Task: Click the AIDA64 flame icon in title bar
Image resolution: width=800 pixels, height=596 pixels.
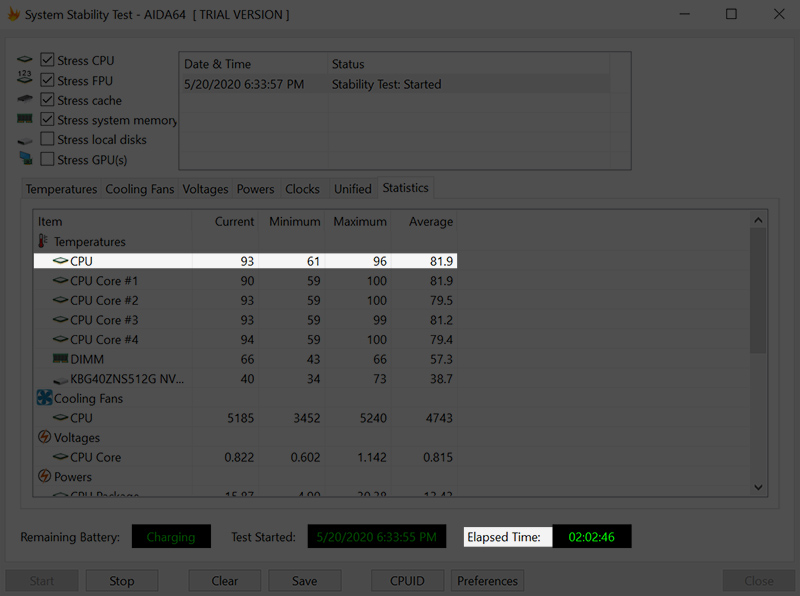Action: (x=14, y=14)
